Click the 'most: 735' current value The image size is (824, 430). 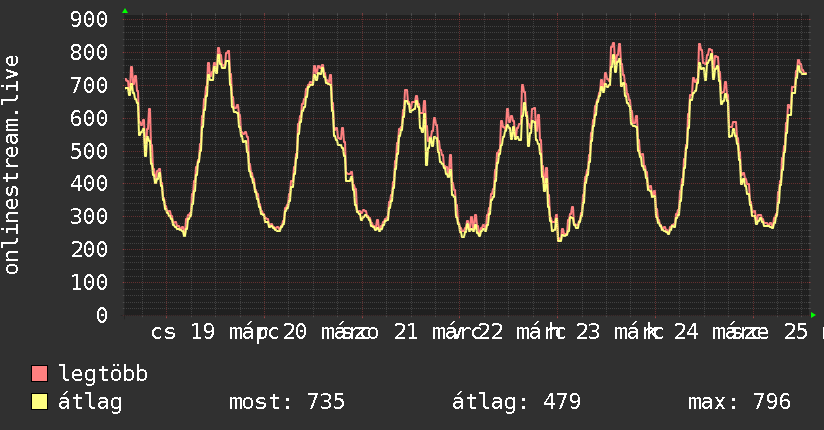pyautogui.click(x=287, y=402)
